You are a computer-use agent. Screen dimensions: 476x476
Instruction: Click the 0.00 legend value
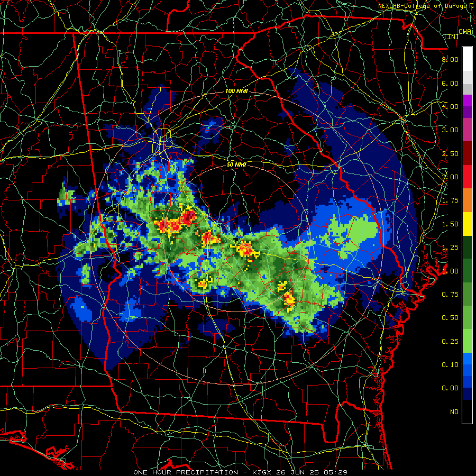coord(450,388)
